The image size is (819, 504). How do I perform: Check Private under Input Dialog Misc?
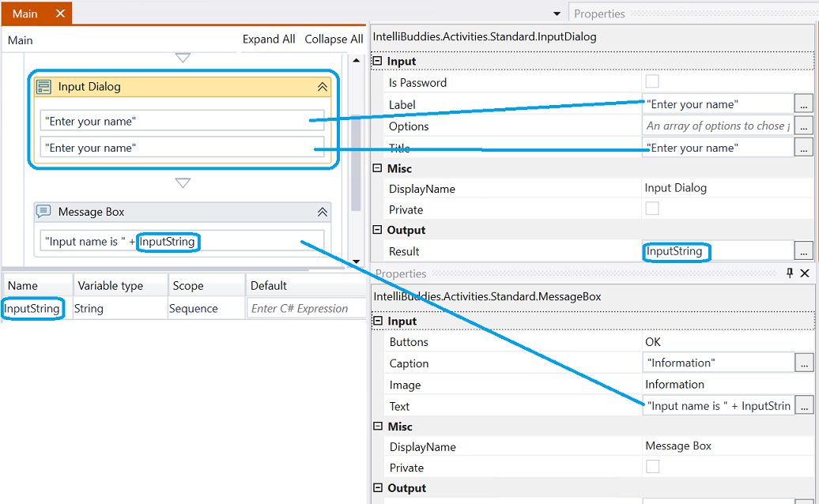[x=651, y=209]
